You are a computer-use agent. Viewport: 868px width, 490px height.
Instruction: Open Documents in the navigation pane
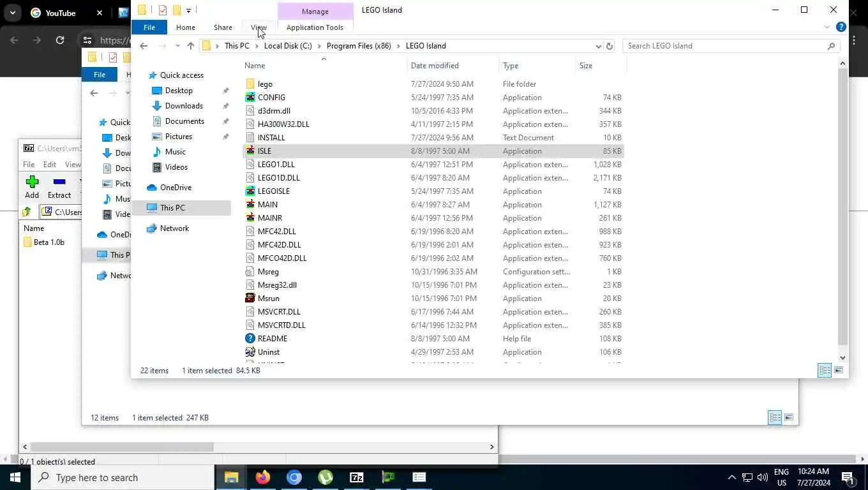click(184, 121)
